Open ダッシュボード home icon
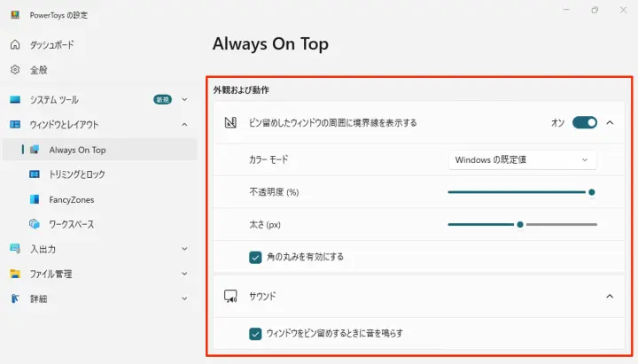 (x=15, y=45)
